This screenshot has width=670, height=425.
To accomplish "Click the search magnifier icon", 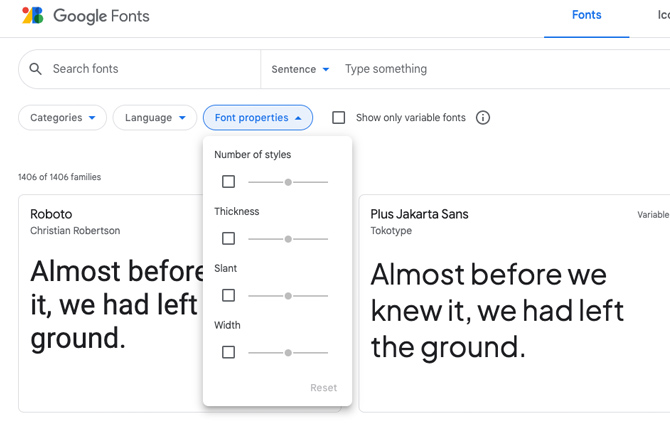I will click(x=35, y=69).
